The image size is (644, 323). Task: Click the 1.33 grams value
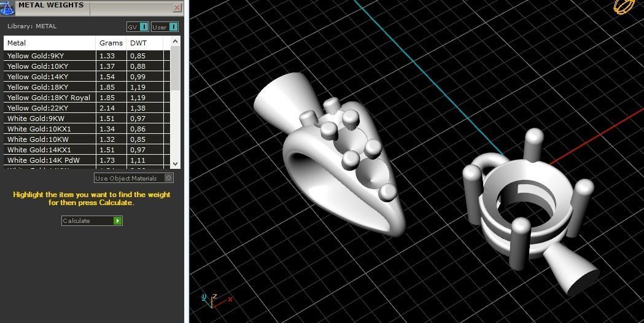(107, 56)
